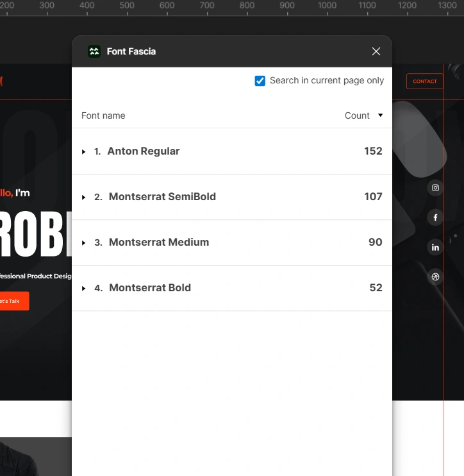
Task: Select the Montserrat Medium font name
Action: (x=159, y=242)
